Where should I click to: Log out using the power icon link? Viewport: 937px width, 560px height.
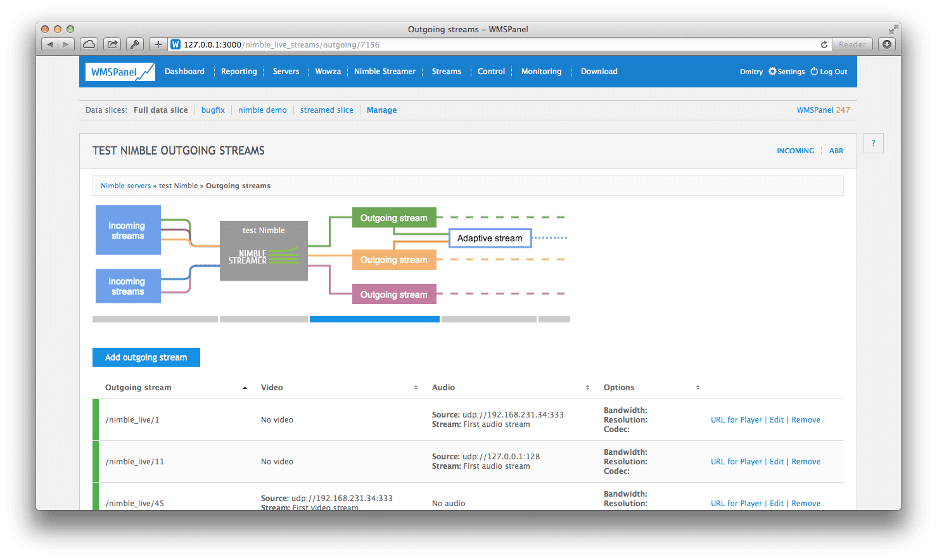pyautogui.click(x=829, y=72)
